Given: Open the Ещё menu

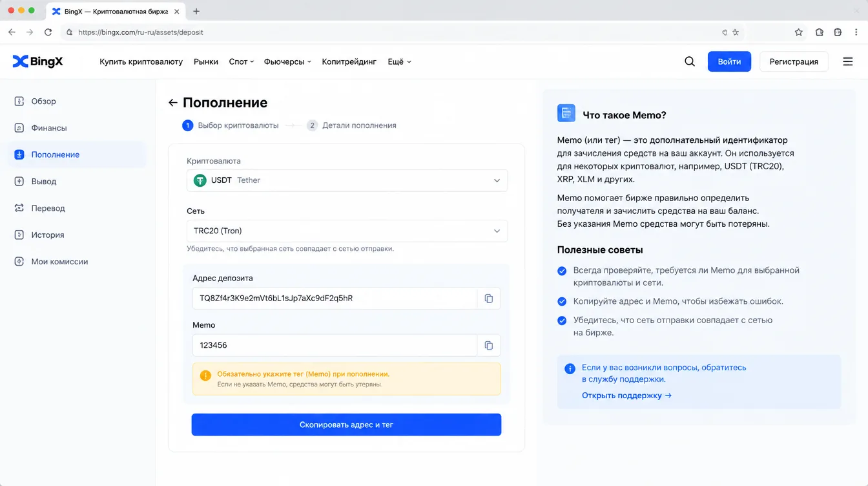Looking at the screenshot, I should (x=399, y=61).
